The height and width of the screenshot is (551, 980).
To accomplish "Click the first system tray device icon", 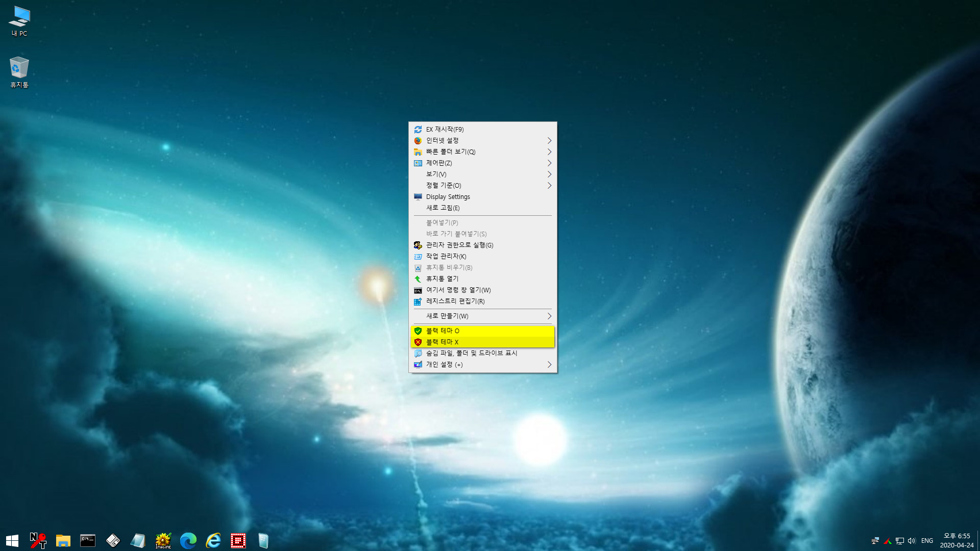I will point(875,541).
